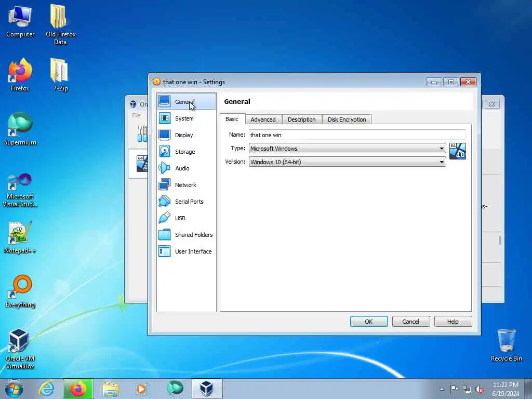Image resolution: width=532 pixels, height=399 pixels.
Task: Open File menu in VirtualBox Manager window
Action: click(136, 115)
